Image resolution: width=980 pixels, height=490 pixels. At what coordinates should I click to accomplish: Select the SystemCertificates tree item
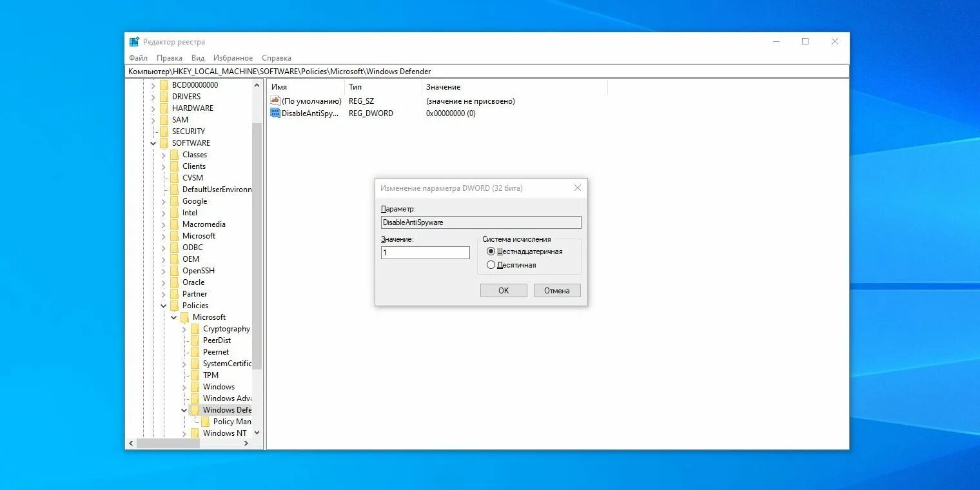[x=227, y=364]
